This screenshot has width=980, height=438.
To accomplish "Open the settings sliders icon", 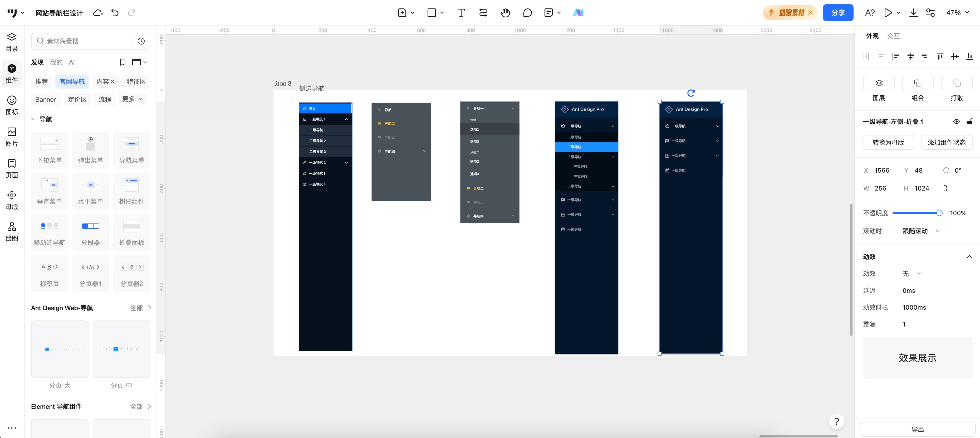I will [930, 13].
